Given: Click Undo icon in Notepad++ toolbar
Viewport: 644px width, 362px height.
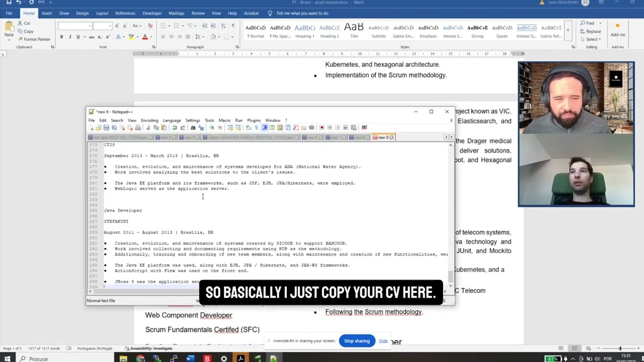Looking at the screenshot, I should 175,128.
